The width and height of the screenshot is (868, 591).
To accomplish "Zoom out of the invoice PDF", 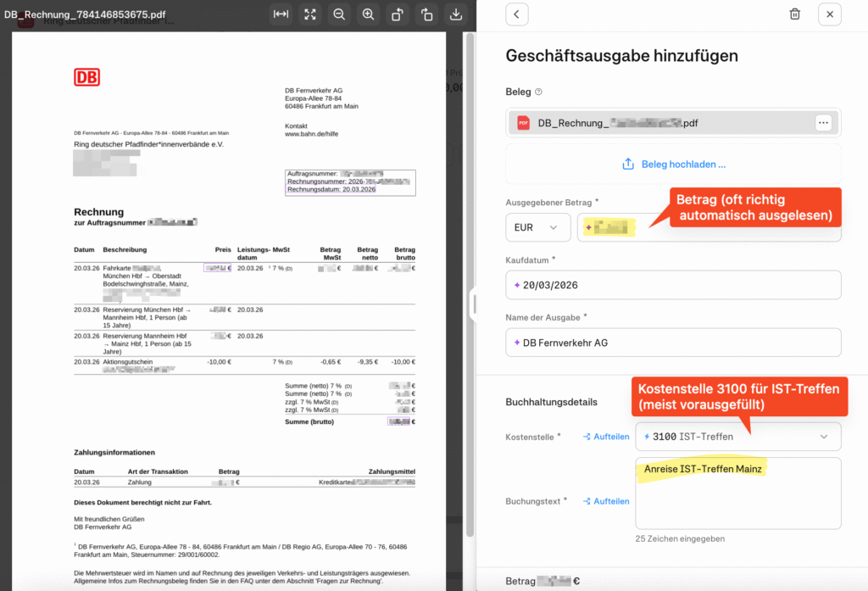I will (x=339, y=14).
